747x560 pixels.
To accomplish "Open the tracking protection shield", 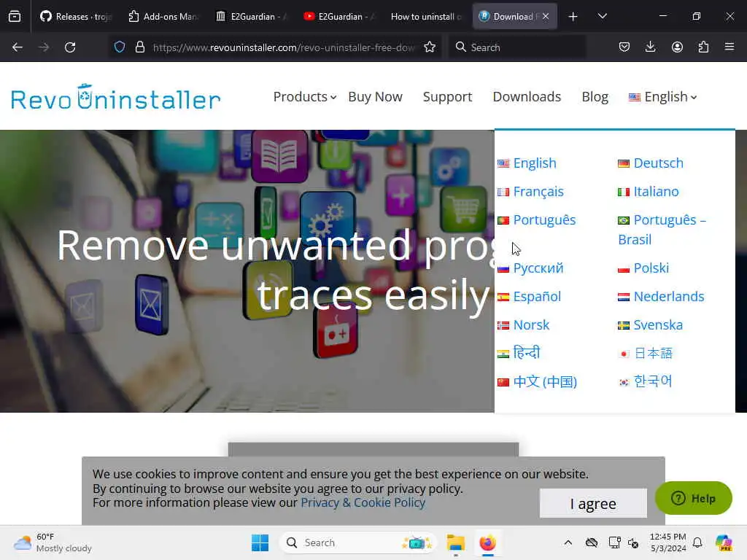I will pos(120,47).
